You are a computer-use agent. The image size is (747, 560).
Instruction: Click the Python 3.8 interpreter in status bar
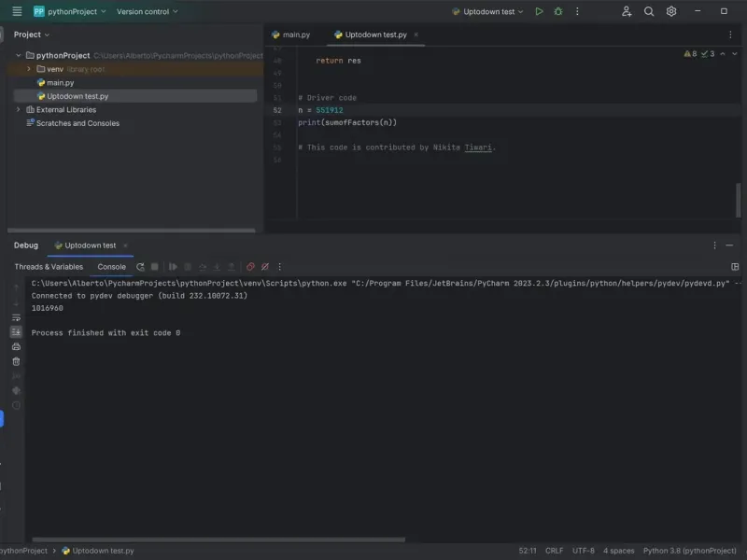(691, 551)
